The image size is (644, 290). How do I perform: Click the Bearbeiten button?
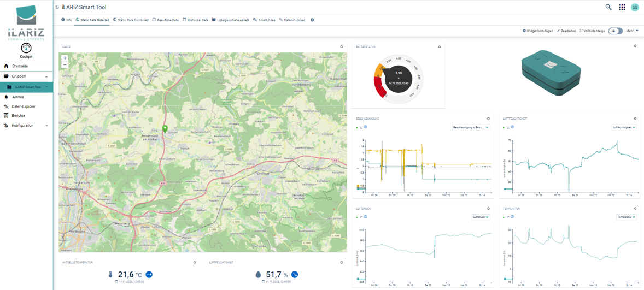click(x=566, y=31)
